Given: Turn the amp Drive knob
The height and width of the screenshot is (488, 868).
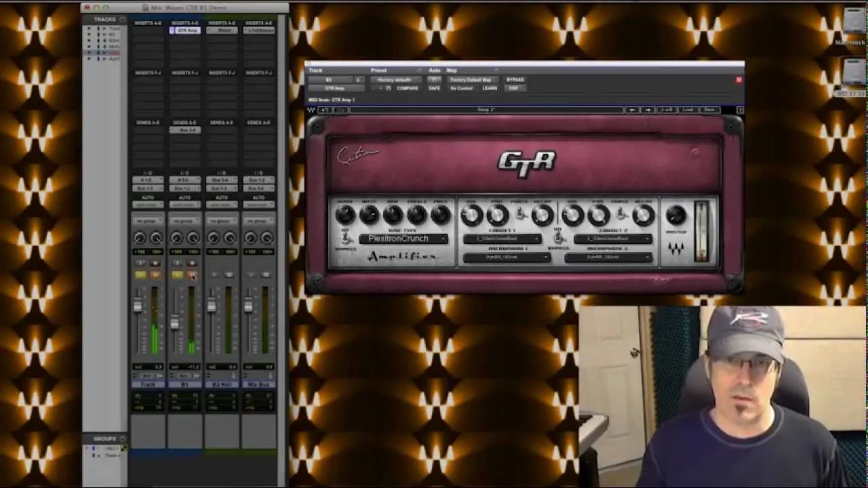Looking at the screenshot, I should point(344,215).
